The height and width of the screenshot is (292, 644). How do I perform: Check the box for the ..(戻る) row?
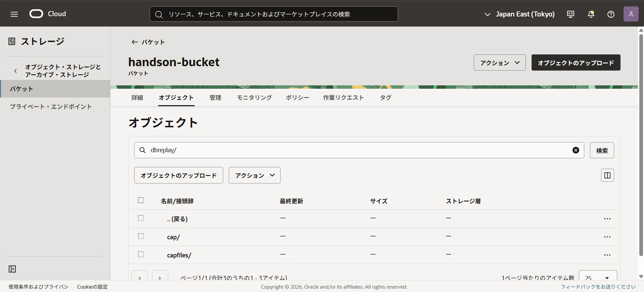141,218
